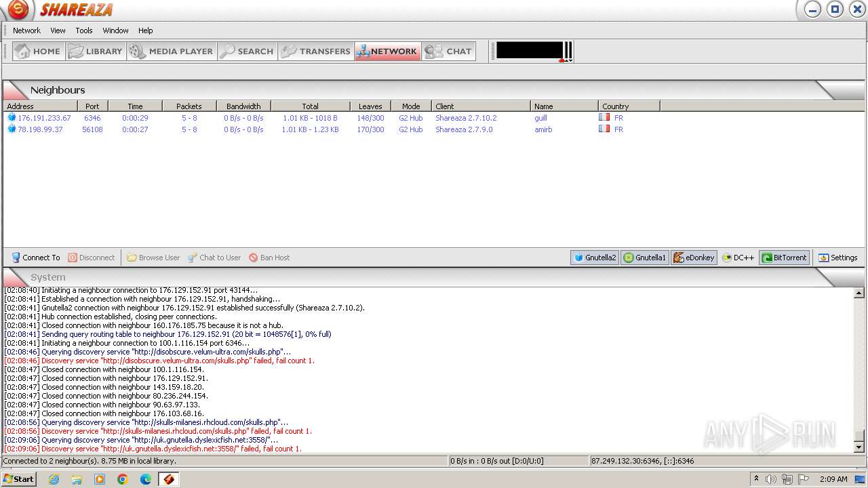Open the Transfers view

pyautogui.click(x=316, y=52)
